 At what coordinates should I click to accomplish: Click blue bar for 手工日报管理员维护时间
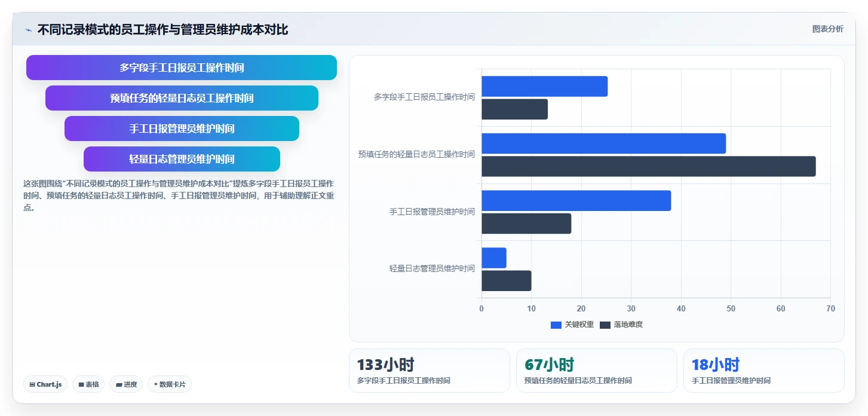point(576,201)
